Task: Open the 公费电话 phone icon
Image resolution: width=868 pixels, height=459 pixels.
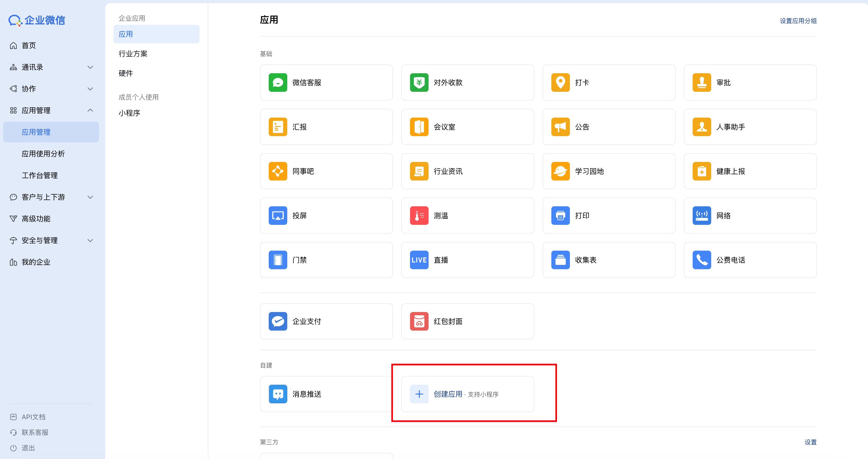Action: tap(702, 260)
